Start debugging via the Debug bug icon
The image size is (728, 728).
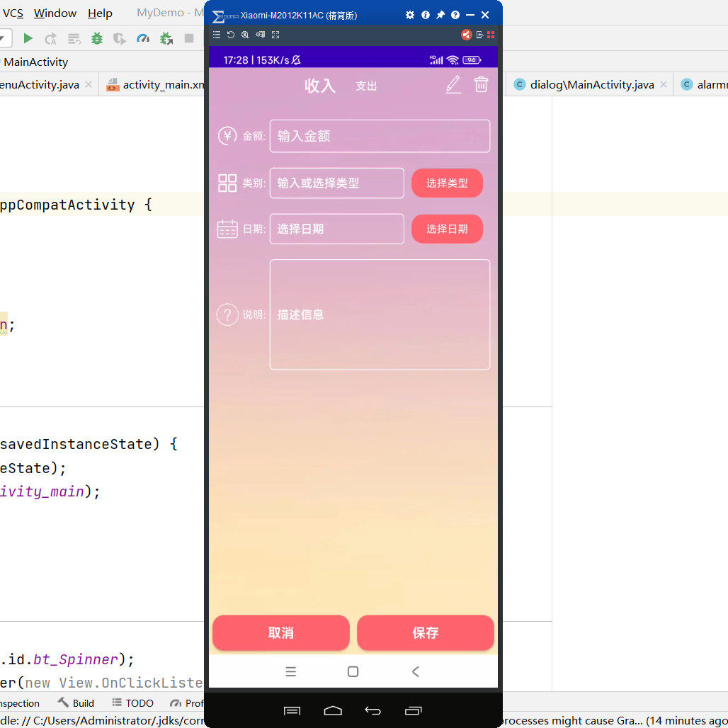pos(97,40)
